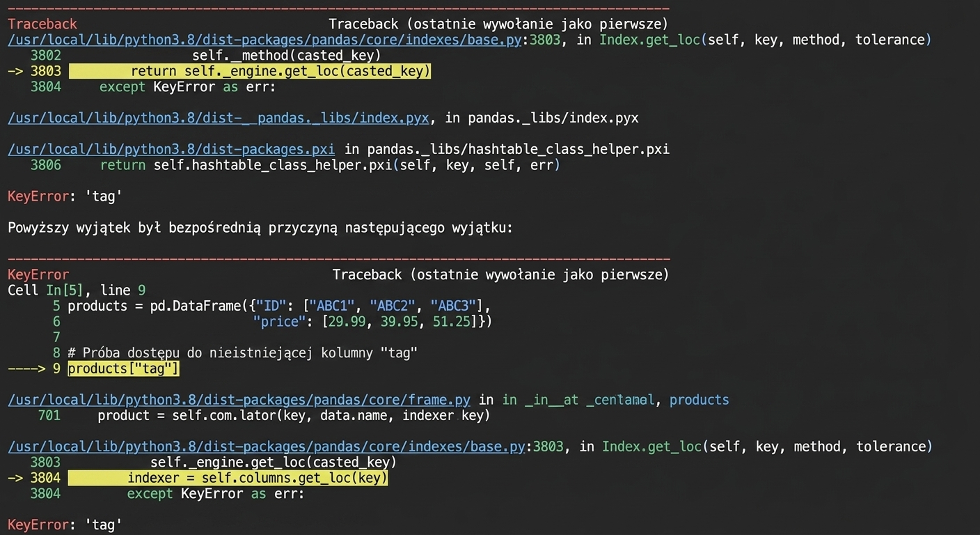The image size is (980, 535).
Task: Select "return self.hashtable_class_helper.pxi(self, key, self, err)" code
Action: pos(330,165)
